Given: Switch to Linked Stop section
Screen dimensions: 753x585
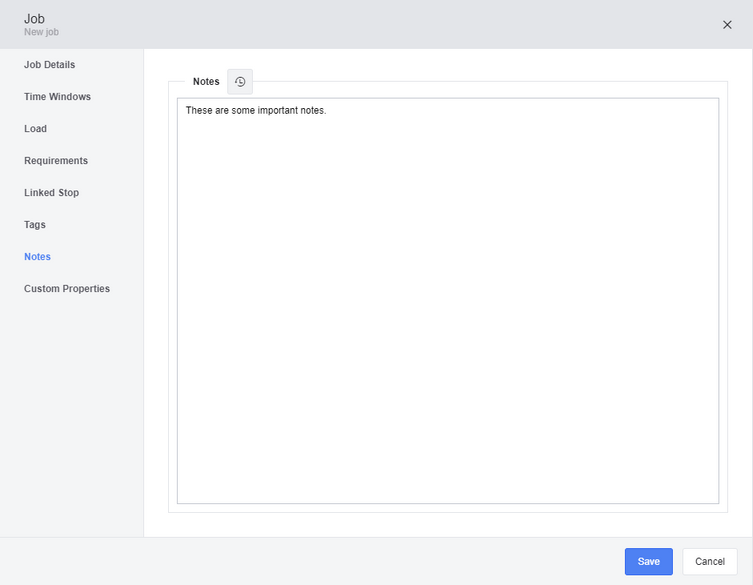Looking at the screenshot, I should coord(51,193).
